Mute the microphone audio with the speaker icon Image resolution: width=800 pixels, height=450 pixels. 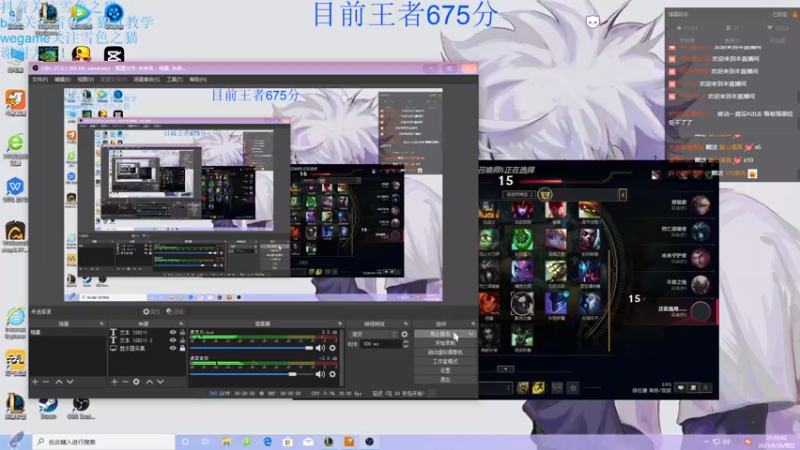point(320,348)
